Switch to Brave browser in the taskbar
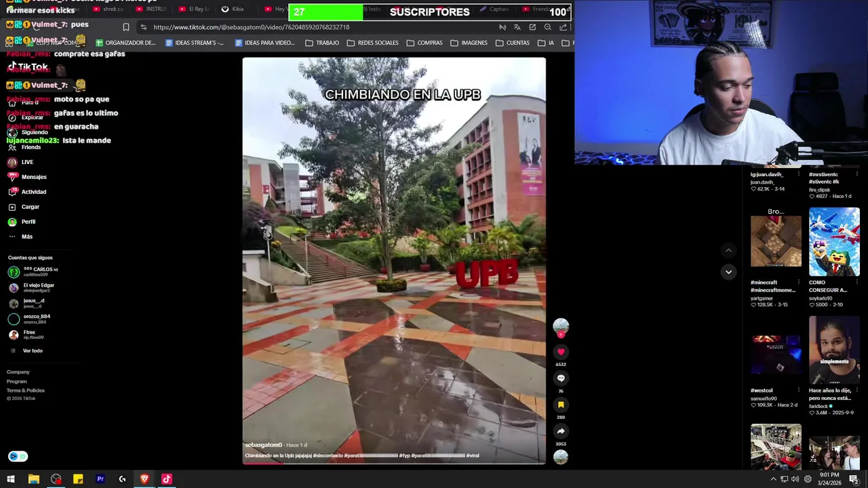The image size is (868, 488). pos(144,479)
